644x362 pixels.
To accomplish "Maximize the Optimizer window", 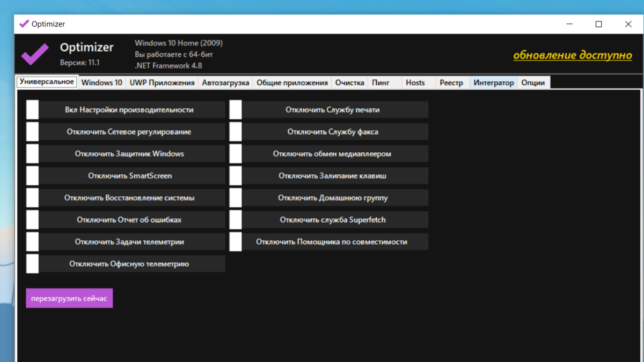I will [599, 24].
